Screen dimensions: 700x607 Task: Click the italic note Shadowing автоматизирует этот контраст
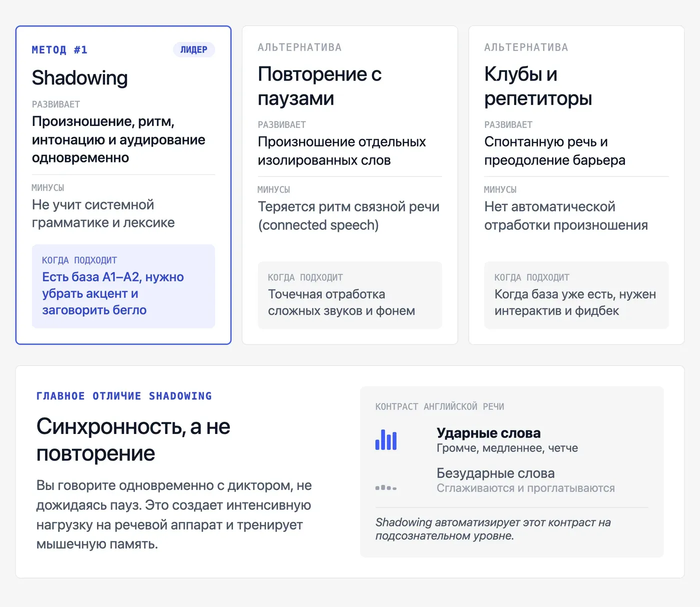(493, 529)
